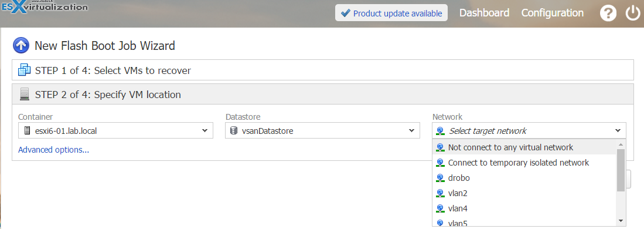Pick the vlan2 network option

pos(524,193)
